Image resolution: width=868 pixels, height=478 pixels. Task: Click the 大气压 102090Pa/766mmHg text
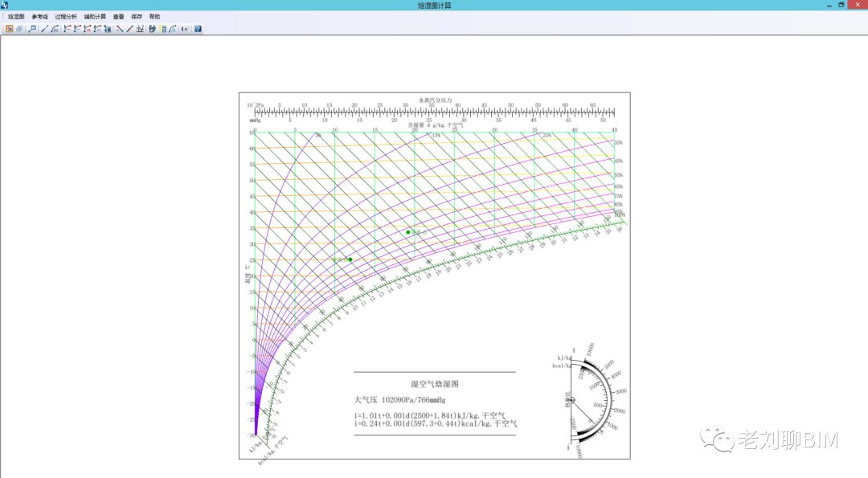[x=399, y=399]
